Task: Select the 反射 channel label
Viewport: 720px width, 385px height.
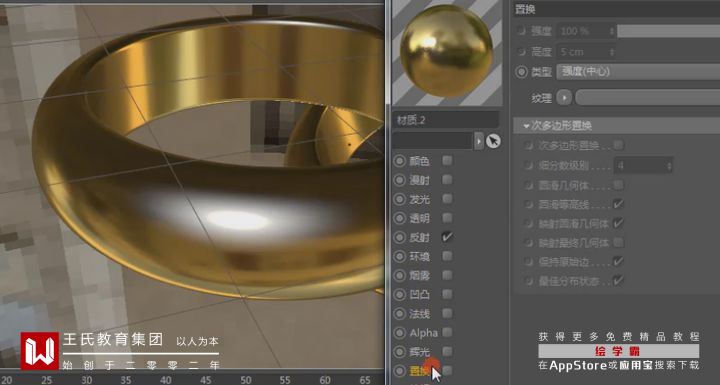Action: (419, 238)
